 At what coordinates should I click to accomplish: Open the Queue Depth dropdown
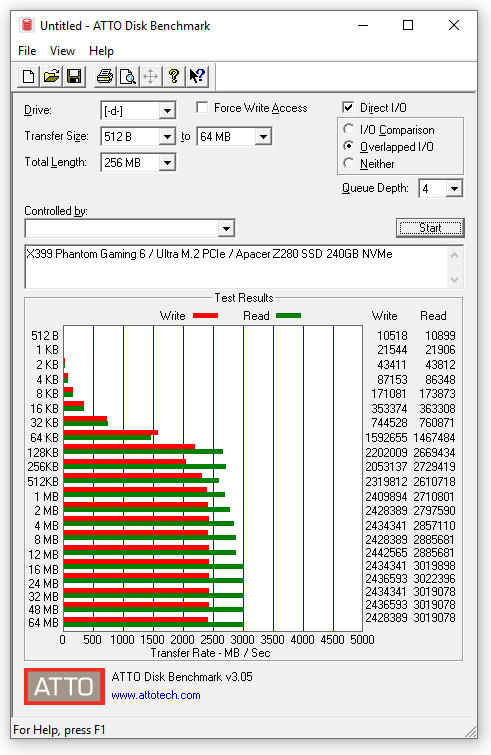click(454, 189)
